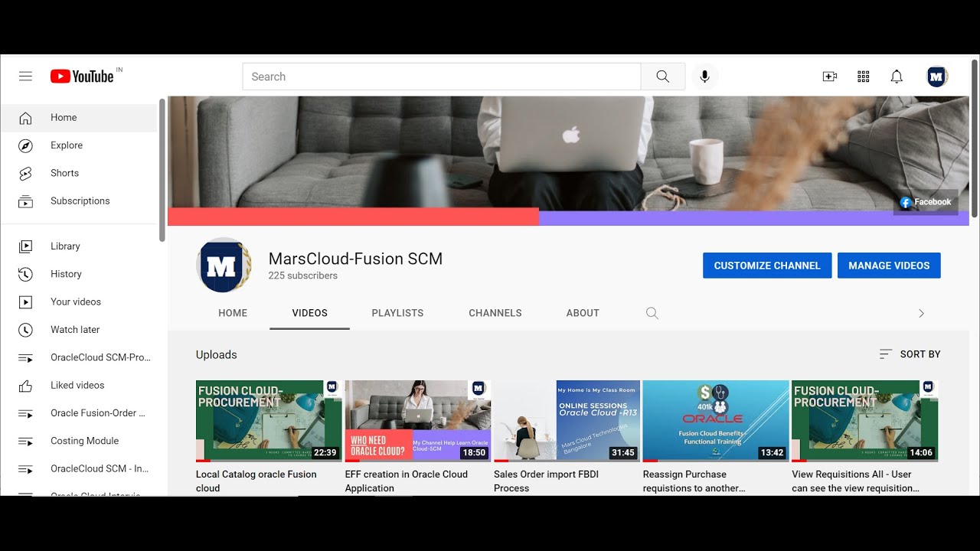Open History in sidebar
The height and width of the screenshot is (551, 980).
click(x=80, y=274)
